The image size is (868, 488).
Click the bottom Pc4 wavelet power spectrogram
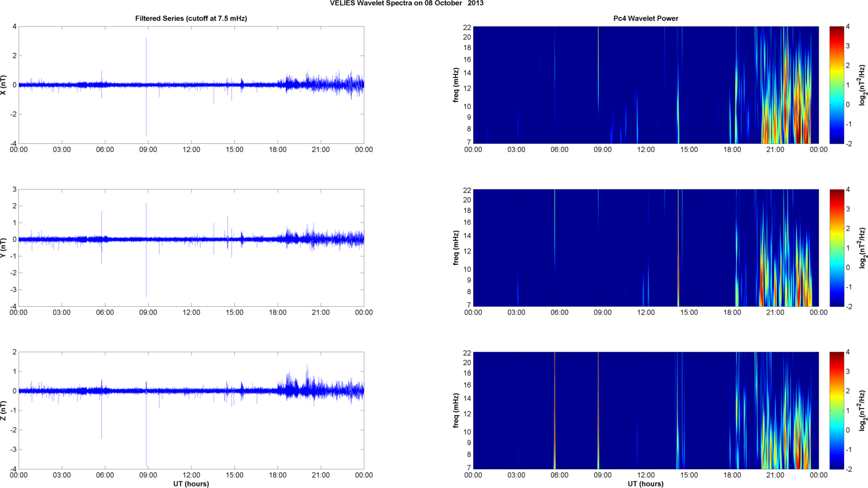(646, 411)
